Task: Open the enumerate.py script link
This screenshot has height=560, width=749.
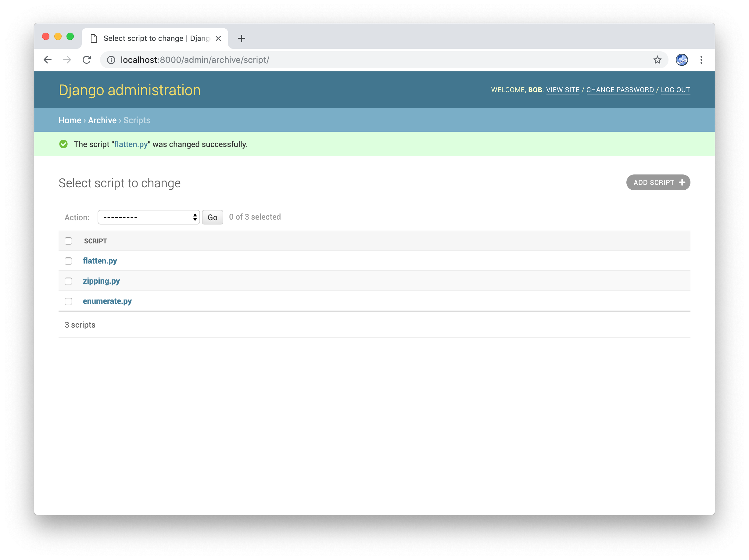Action: [x=107, y=301]
